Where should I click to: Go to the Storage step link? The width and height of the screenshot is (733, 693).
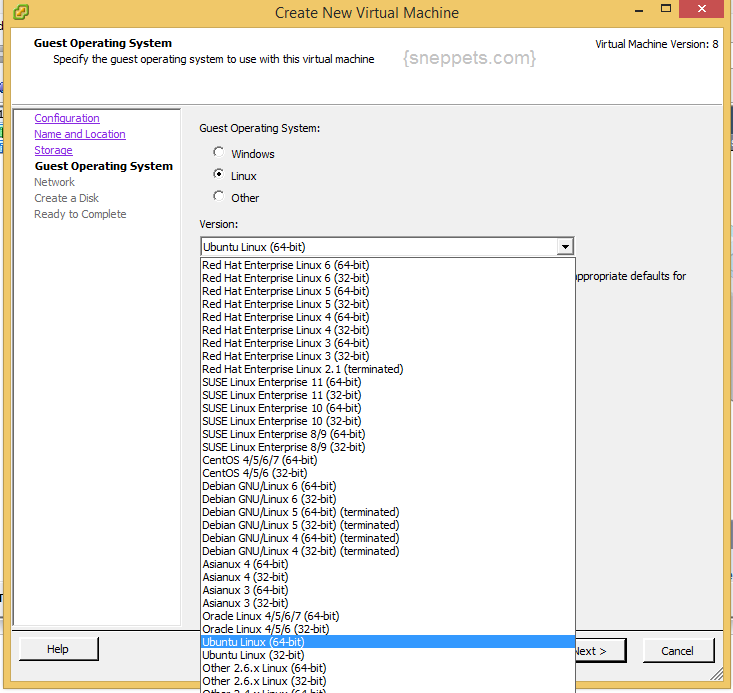[x=53, y=150]
